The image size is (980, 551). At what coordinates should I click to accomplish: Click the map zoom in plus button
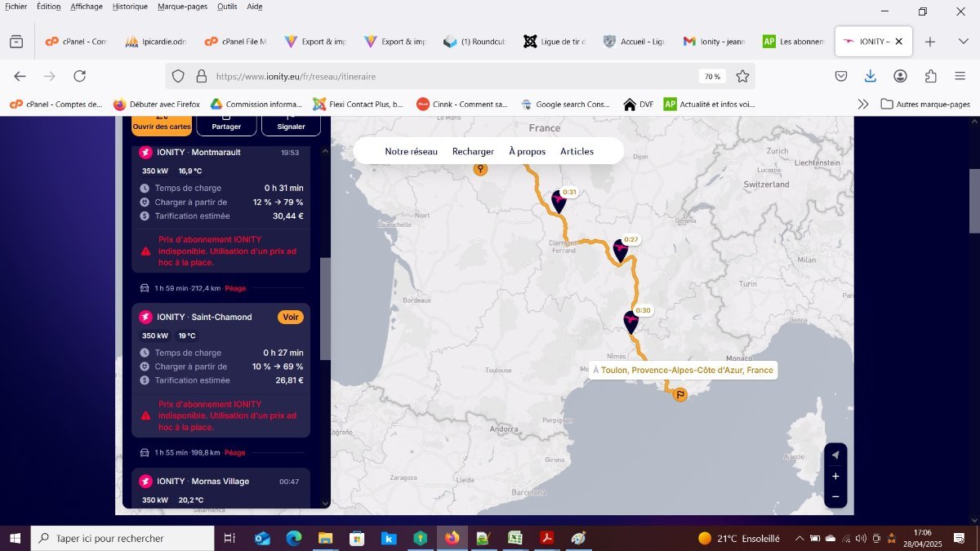(x=835, y=476)
